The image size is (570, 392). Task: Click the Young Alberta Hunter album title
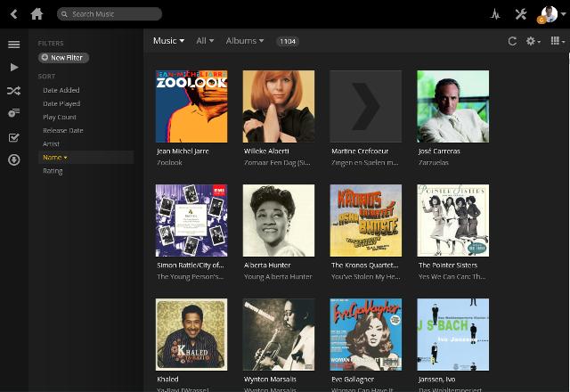coord(278,277)
